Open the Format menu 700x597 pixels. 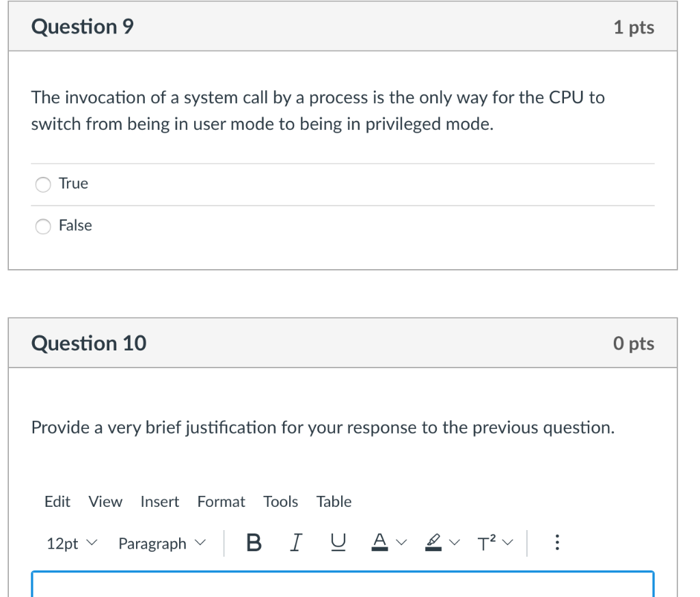click(221, 501)
